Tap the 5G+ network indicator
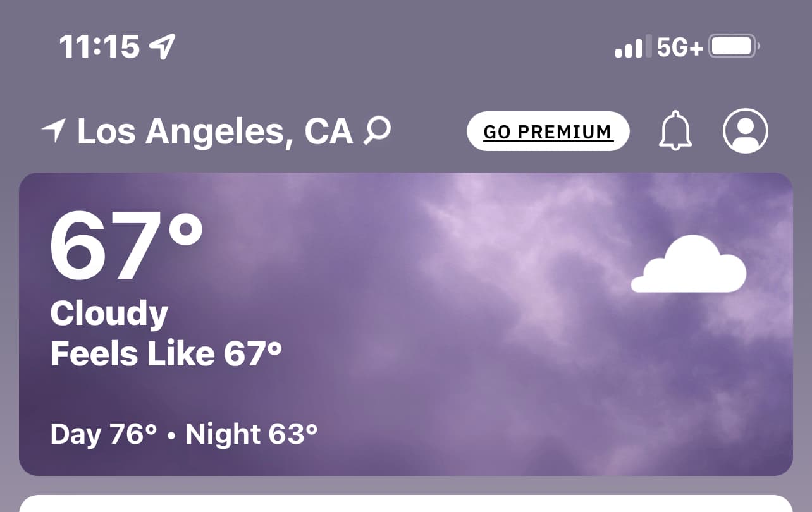Image resolution: width=812 pixels, height=512 pixels. tap(680, 47)
